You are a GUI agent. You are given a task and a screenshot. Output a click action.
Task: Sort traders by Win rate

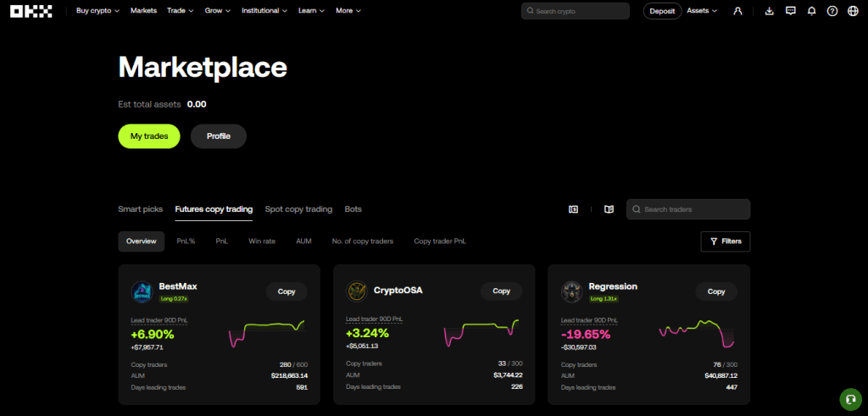click(262, 241)
